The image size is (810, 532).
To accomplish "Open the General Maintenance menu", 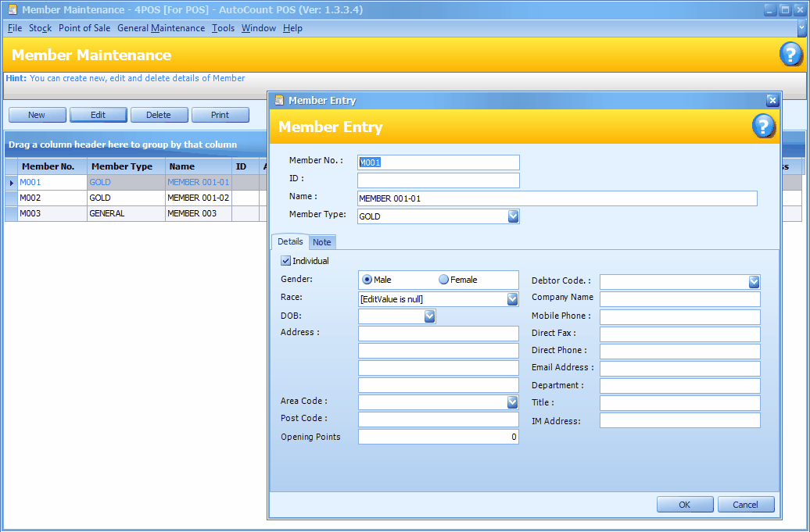I will pyautogui.click(x=161, y=28).
